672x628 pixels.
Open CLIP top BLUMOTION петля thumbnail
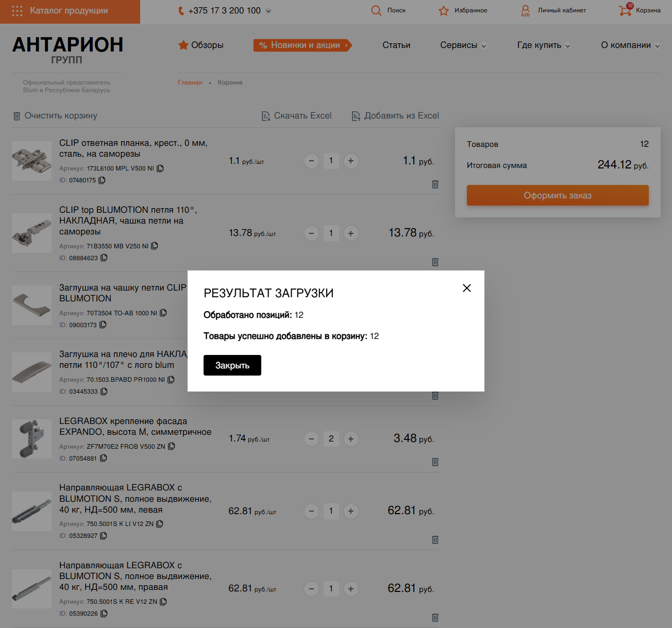click(x=31, y=233)
